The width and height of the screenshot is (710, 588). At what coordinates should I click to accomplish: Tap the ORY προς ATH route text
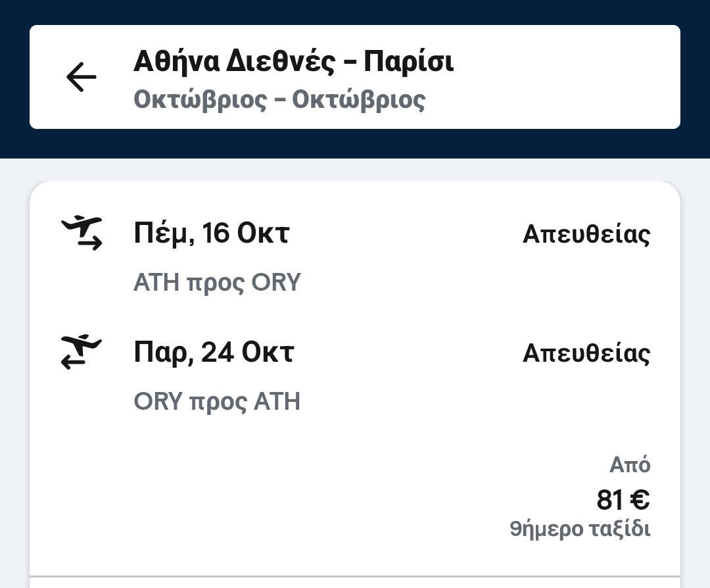click(216, 401)
